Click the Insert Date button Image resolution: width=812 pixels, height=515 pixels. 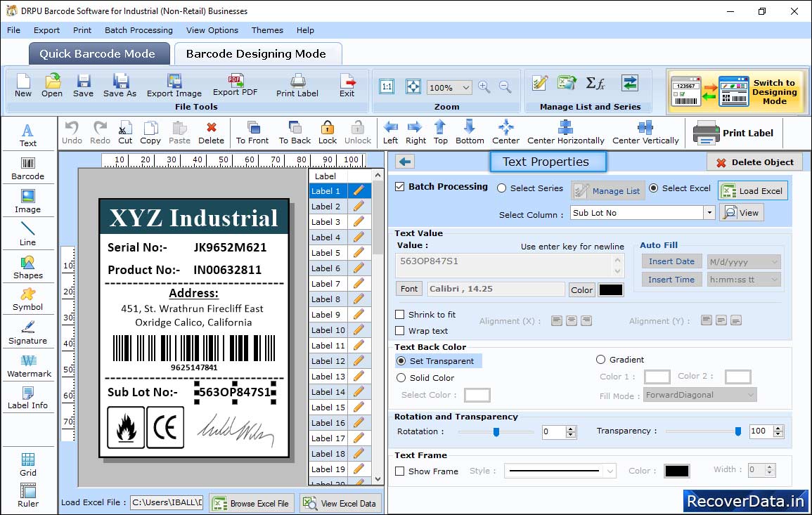click(x=671, y=261)
